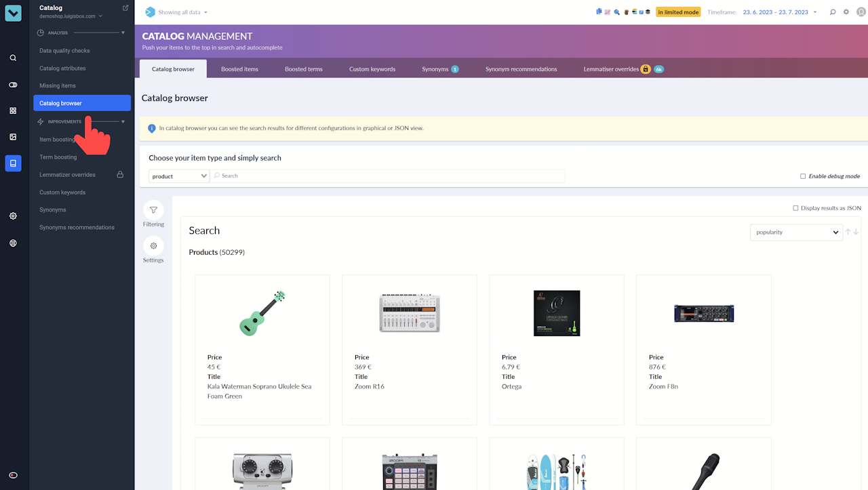Click the external link icon beside Catalog
Viewport: 868px width, 490px height.
click(125, 8)
